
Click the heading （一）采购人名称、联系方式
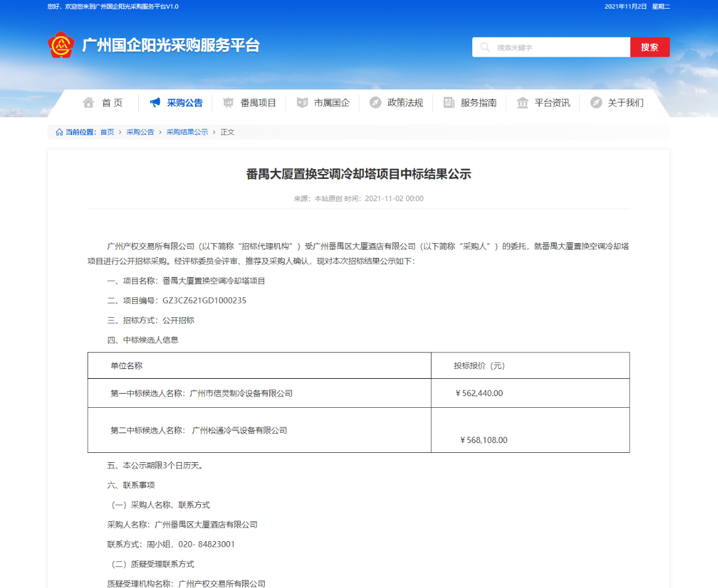point(159,505)
